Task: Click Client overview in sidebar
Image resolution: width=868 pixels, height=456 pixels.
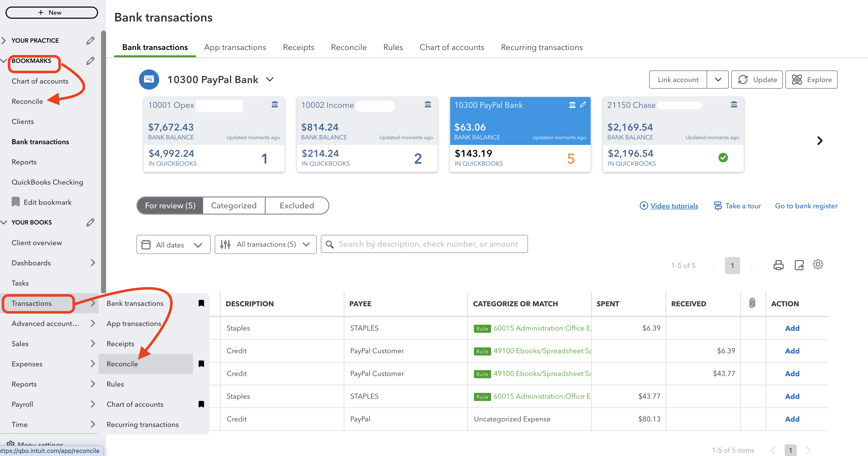Action: pos(37,243)
